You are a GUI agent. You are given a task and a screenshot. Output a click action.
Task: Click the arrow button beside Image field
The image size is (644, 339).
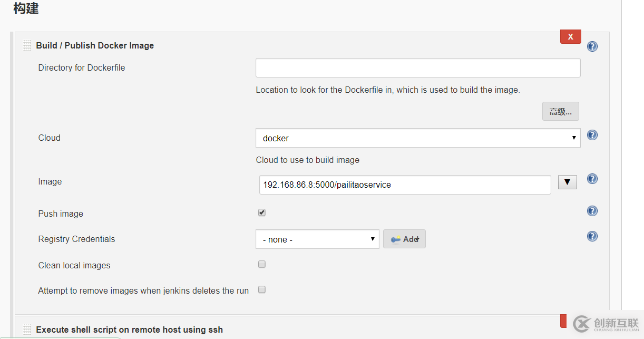567,182
